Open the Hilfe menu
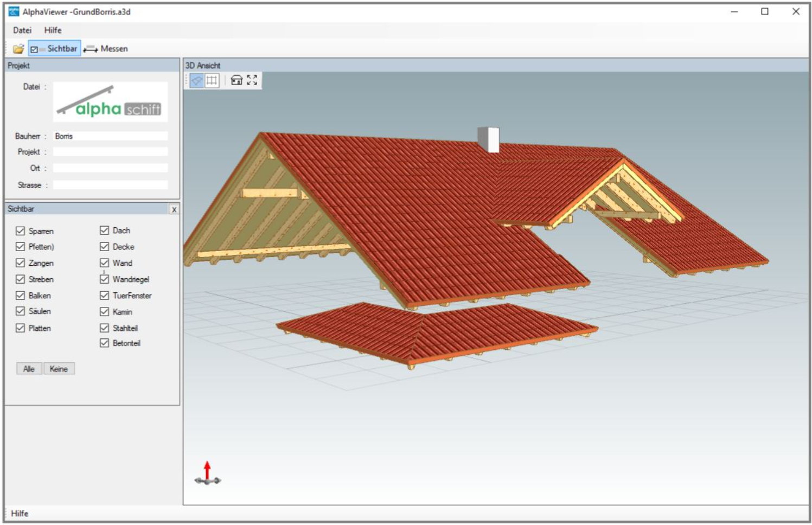 click(53, 30)
